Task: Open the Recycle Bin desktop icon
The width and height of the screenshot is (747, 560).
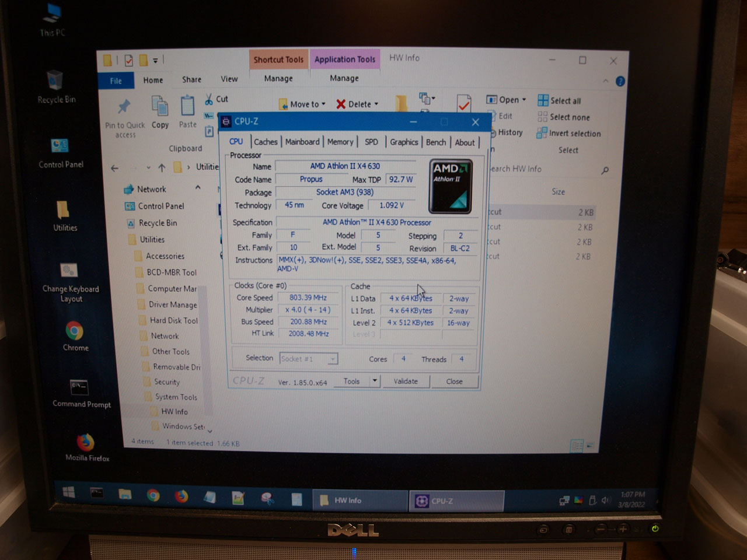Action: [56, 86]
